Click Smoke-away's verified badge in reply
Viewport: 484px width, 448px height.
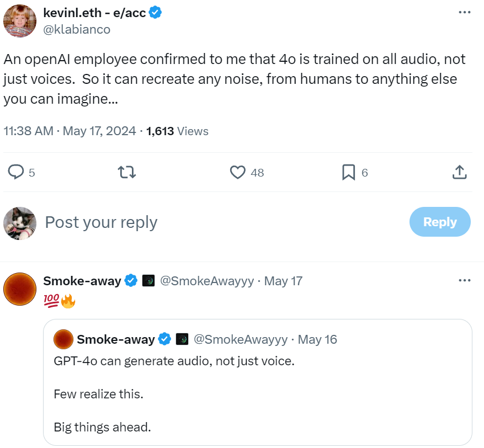[131, 281]
